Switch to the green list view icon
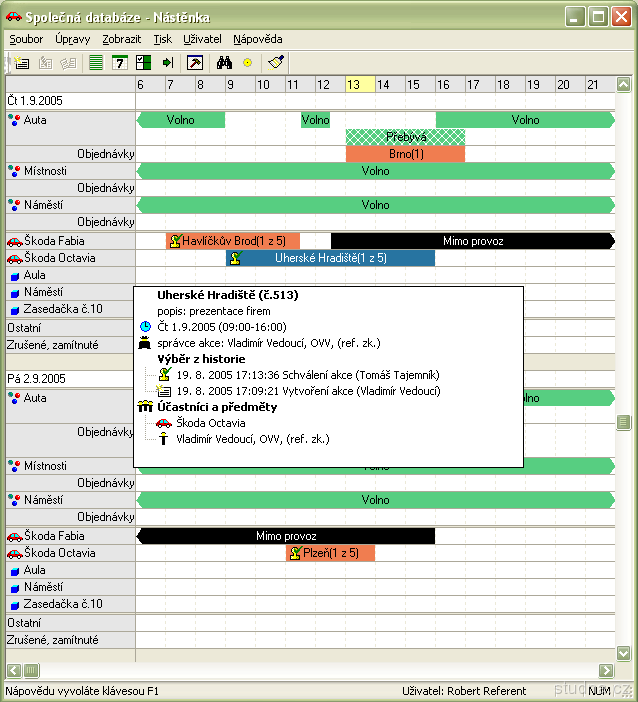Image resolution: width=638 pixels, height=702 pixels. (96, 62)
